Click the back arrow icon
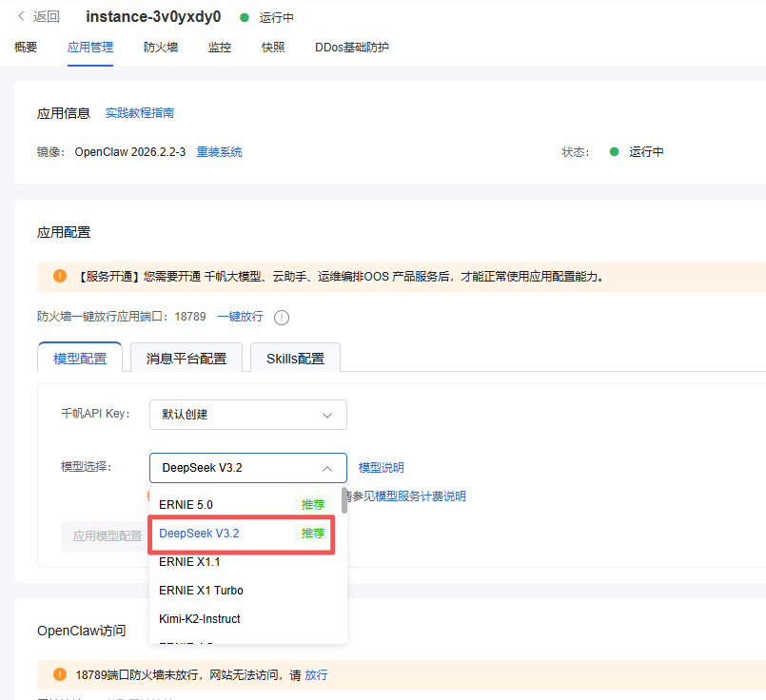Viewport: 766px width, 700px height. click(21, 16)
